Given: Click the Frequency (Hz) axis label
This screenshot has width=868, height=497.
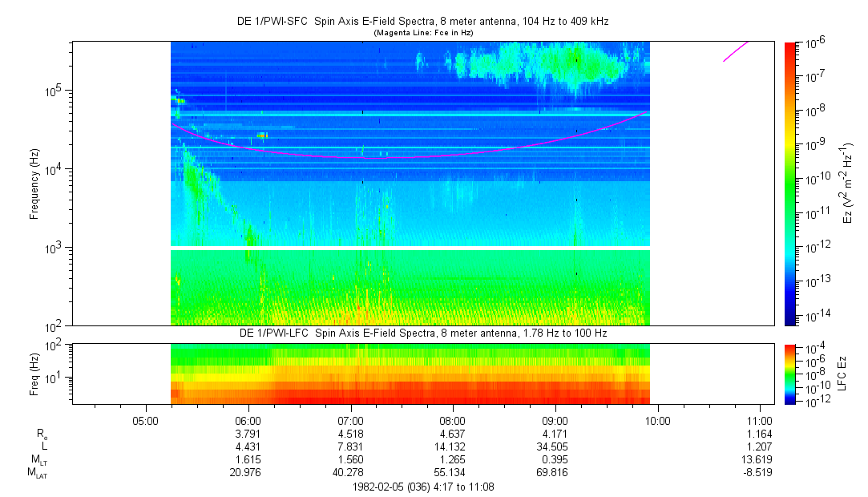Looking at the screenshot, I should pos(34,184).
